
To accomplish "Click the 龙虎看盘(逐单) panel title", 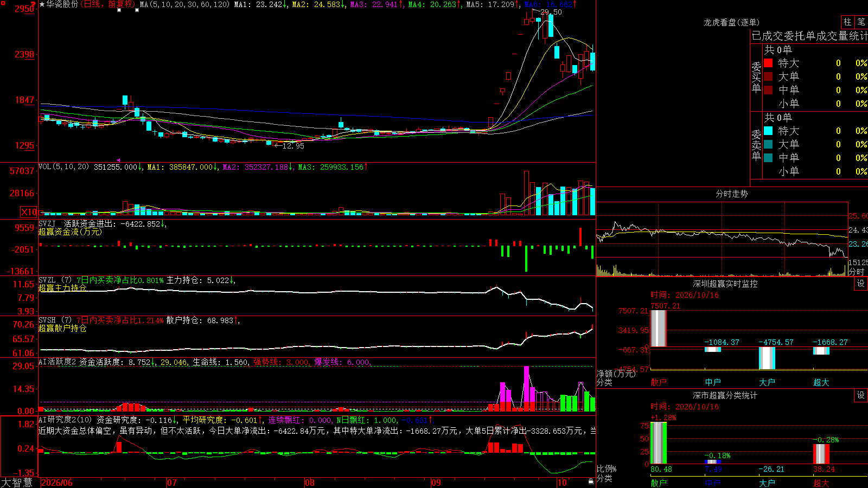I will pyautogui.click(x=731, y=22).
